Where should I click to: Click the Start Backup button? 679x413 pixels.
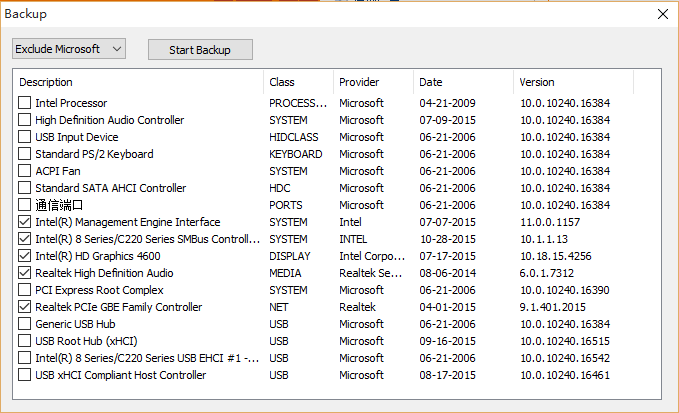pos(200,49)
